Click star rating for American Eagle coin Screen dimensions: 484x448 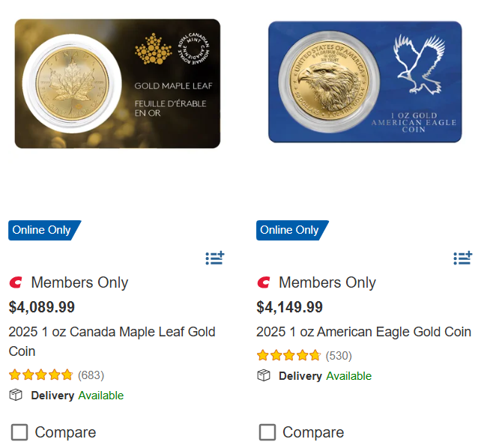pyautogui.click(x=288, y=355)
